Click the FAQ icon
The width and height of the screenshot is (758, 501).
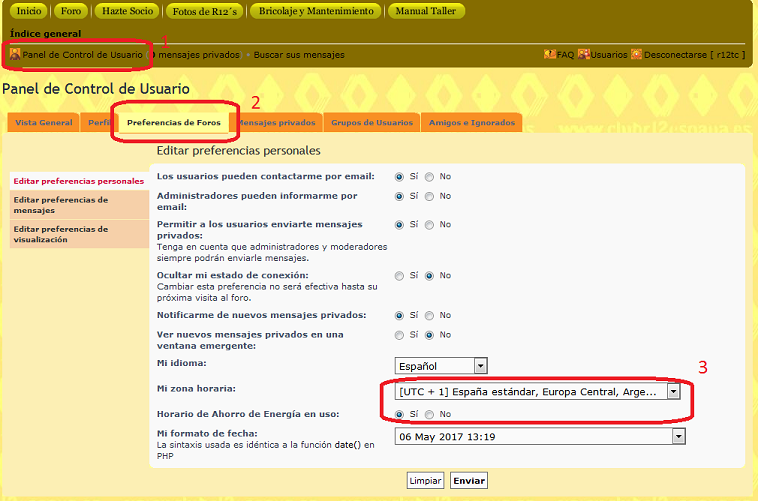pos(549,54)
